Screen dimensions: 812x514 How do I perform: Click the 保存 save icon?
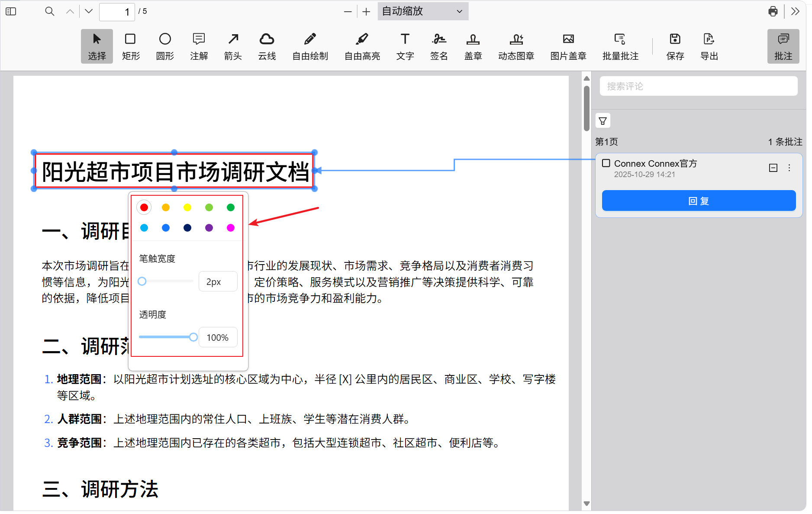pyautogui.click(x=675, y=46)
